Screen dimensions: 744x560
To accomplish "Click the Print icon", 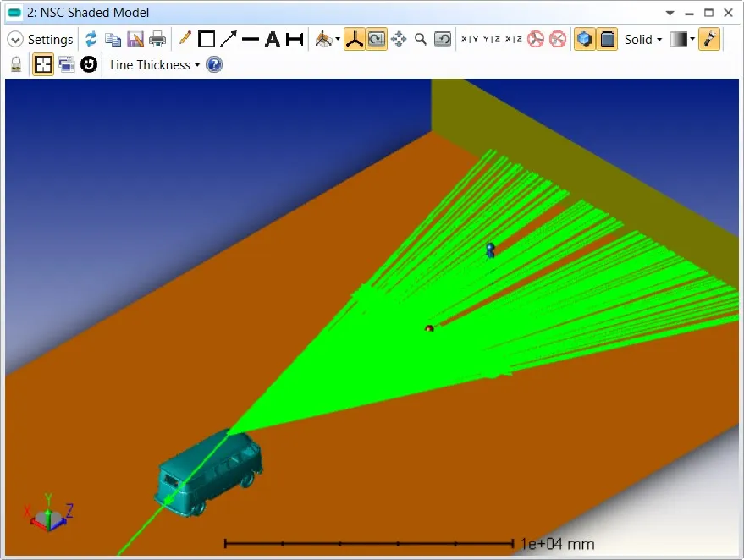I will click(x=157, y=40).
